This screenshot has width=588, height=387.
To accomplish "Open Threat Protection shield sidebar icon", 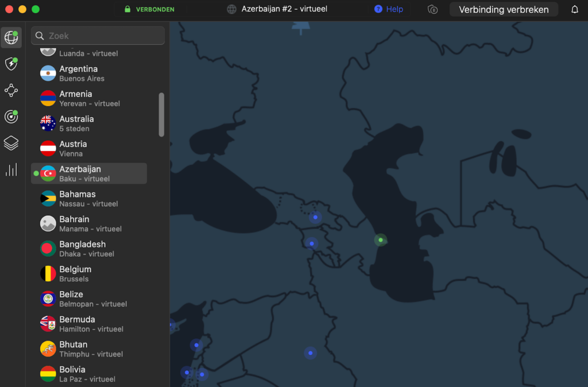I will coord(11,64).
